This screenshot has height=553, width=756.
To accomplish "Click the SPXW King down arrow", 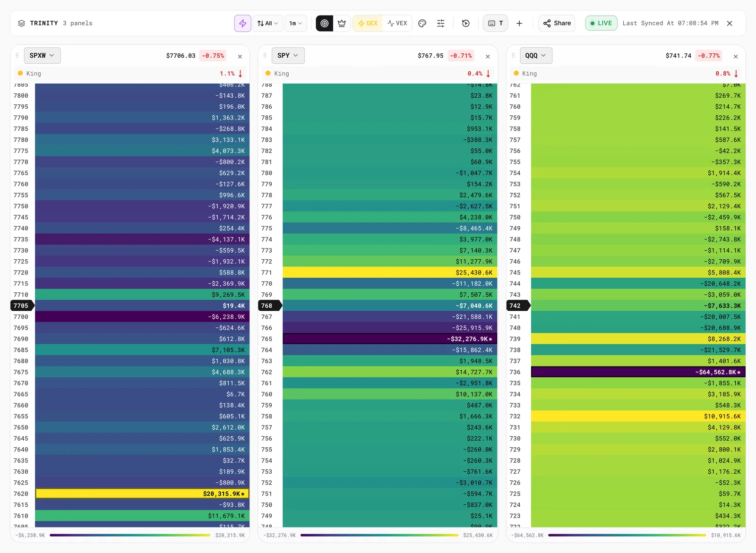I will (x=241, y=74).
